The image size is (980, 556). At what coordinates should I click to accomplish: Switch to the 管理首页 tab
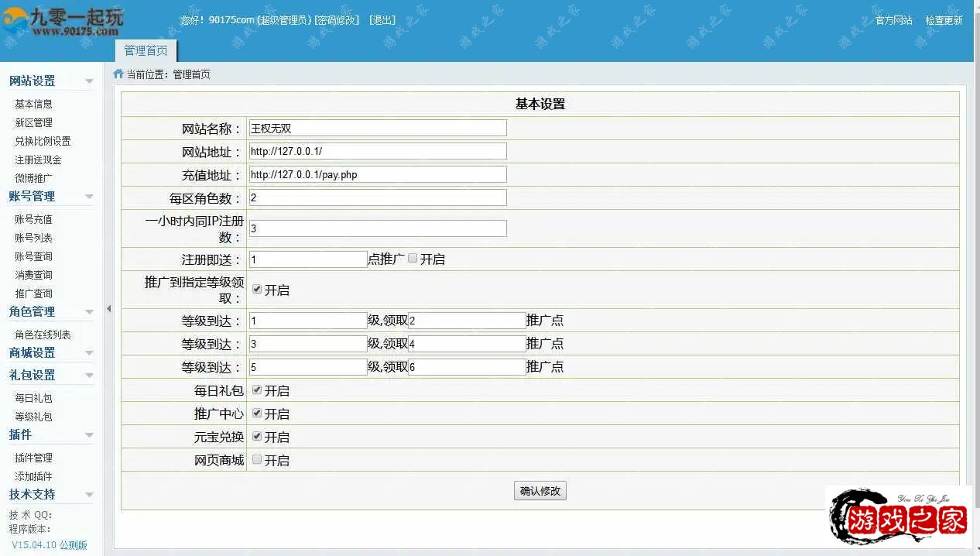146,51
